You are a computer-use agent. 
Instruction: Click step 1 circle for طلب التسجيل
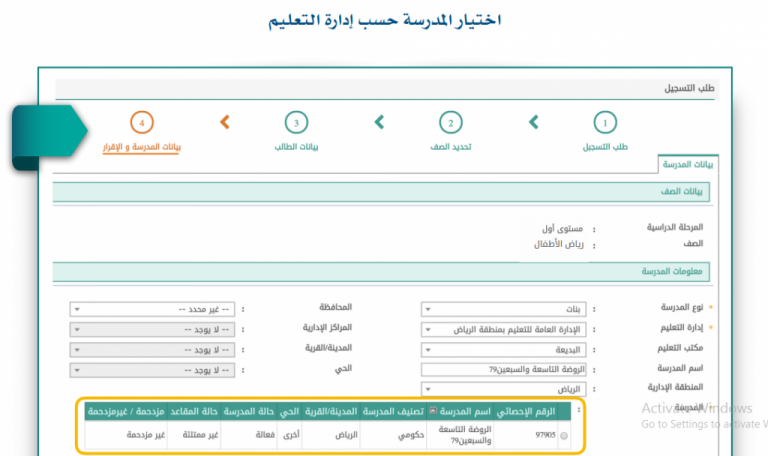605,122
